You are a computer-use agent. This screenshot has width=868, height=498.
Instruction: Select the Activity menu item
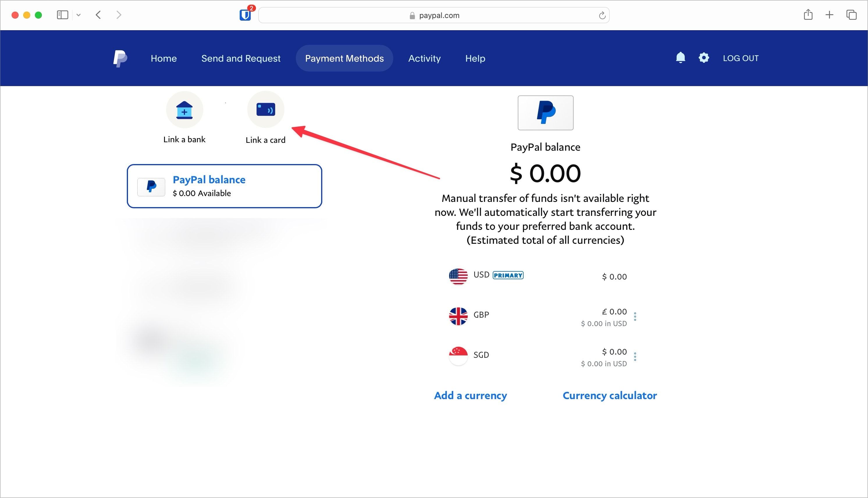424,58
